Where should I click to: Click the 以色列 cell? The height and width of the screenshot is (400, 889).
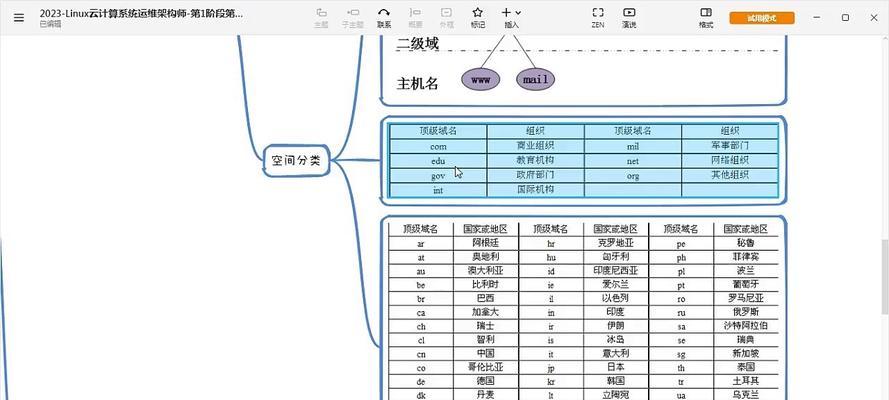coord(615,299)
